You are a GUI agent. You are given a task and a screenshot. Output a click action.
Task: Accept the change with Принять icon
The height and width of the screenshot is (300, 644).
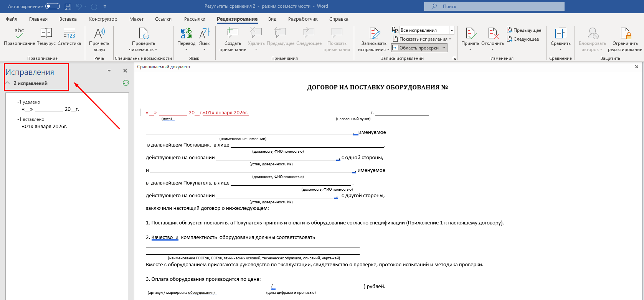470,40
